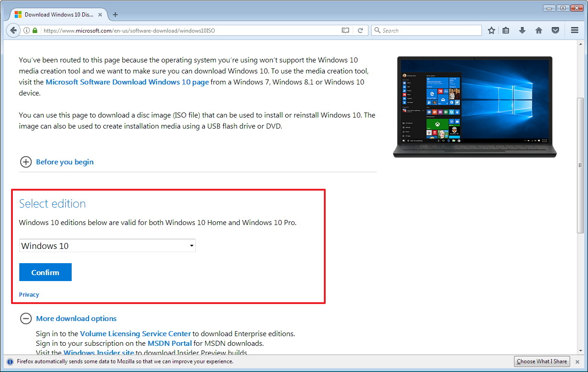The height and width of the screenshot is (372, 588).
Task: Click the vertical scrollbar thumb
Action: (580, 165)
